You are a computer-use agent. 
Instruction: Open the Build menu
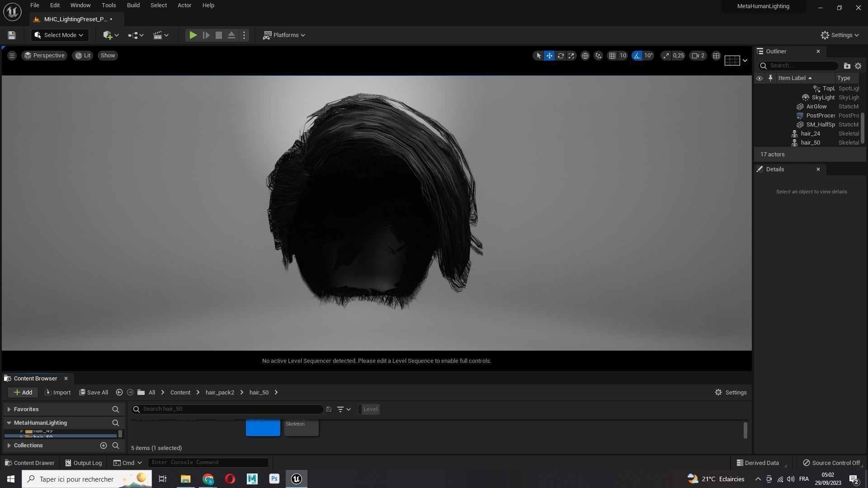coord(133,5)
